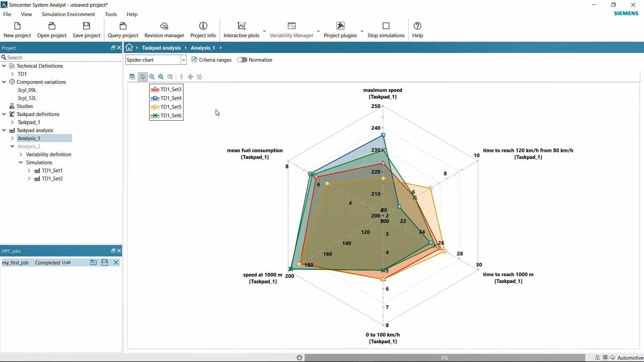Expand the TD1_Set1 simulation node
The height and width of the screenshot is (362, 644).
coord(29,171)
